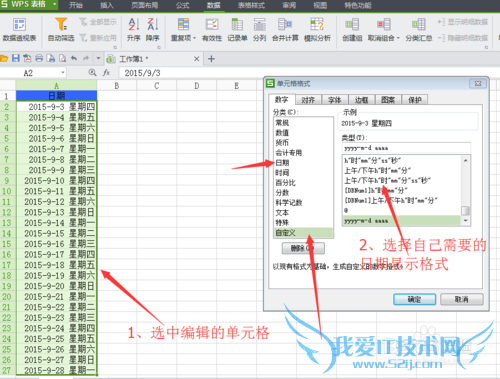Click the Undo arrow
The width and height of the screenshot is (500, 379).
tap(74, 58)
